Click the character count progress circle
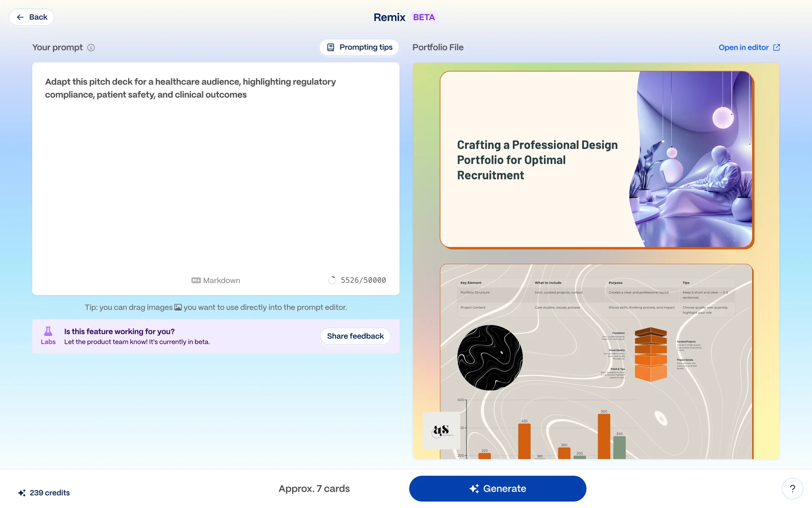812x508 pixels. (332, 280)
